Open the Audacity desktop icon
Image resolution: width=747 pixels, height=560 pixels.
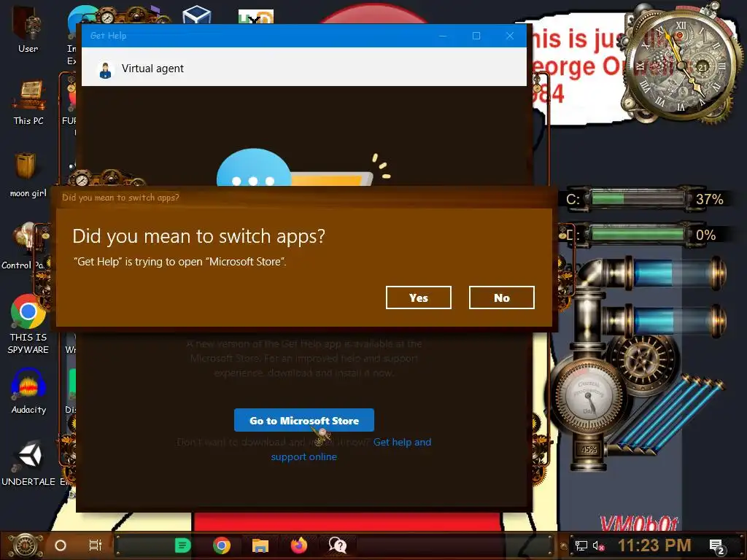point(28,391)
